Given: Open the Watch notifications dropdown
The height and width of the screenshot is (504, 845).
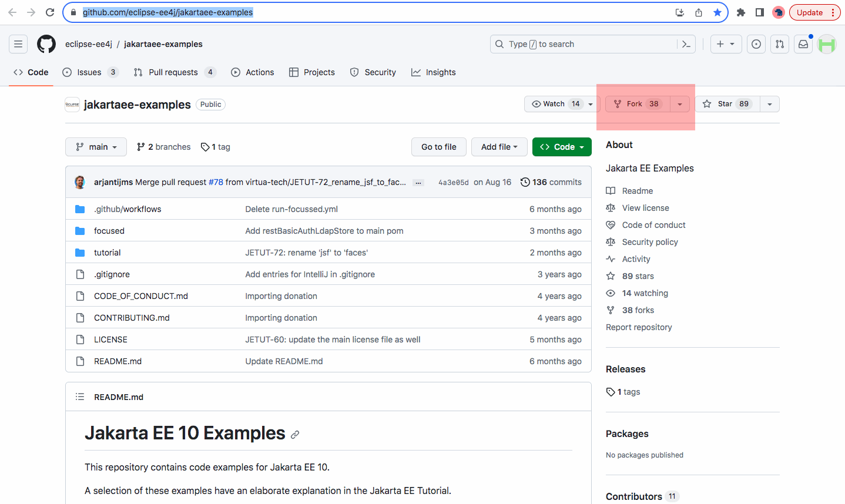Looking at the screenshot, I should (x=562, y=104).
